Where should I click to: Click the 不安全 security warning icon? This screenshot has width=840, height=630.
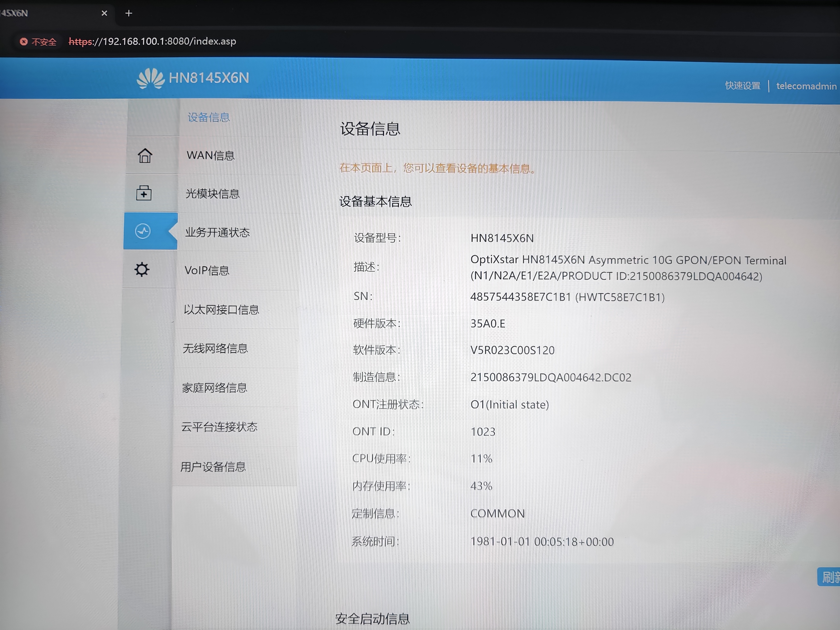24,41
